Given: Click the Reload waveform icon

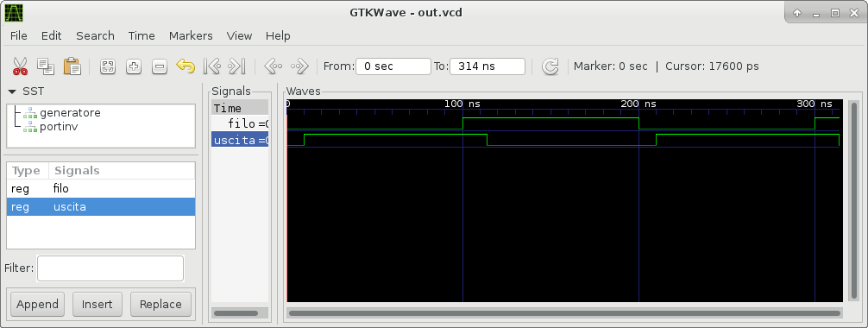Looking at the screenshot, I should click(x=550, y=66).
